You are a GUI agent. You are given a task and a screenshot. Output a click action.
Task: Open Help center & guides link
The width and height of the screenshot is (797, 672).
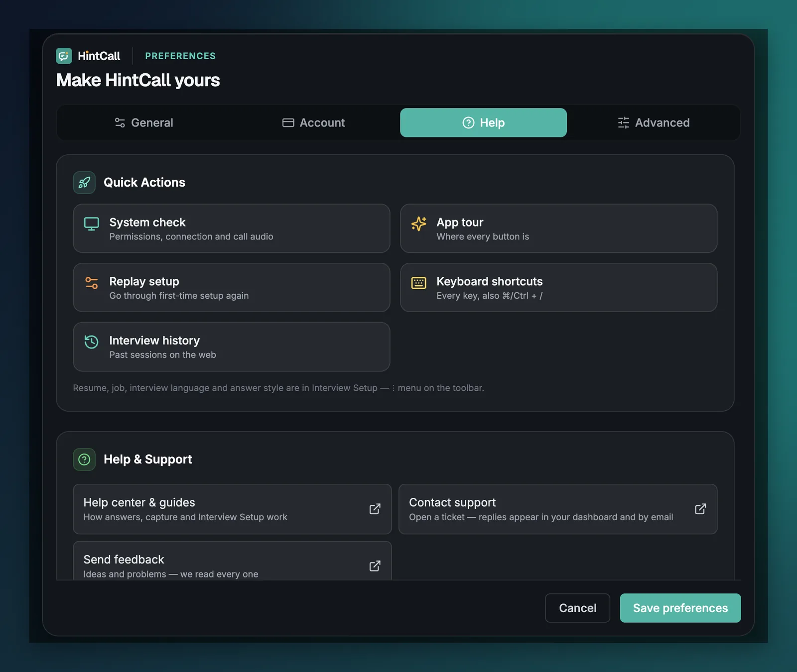point(233,509)
